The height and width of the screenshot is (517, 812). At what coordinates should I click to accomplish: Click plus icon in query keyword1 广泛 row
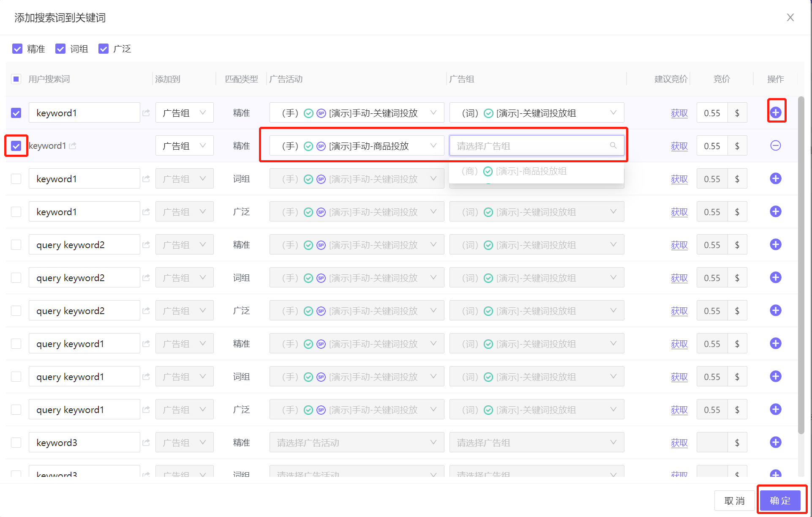[776, 409]
